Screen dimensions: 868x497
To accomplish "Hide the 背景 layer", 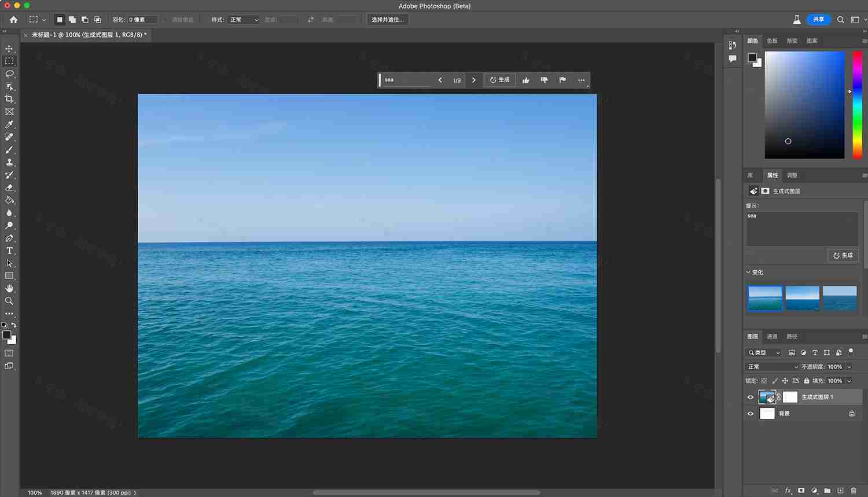I will (751, 413).
